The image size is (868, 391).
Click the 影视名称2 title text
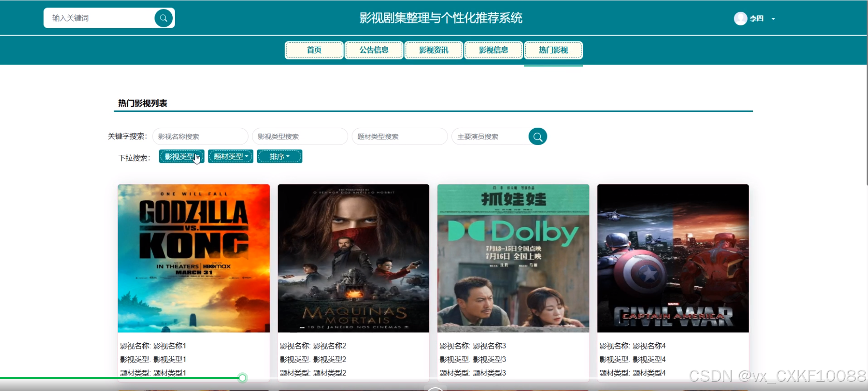pos(330,346)
